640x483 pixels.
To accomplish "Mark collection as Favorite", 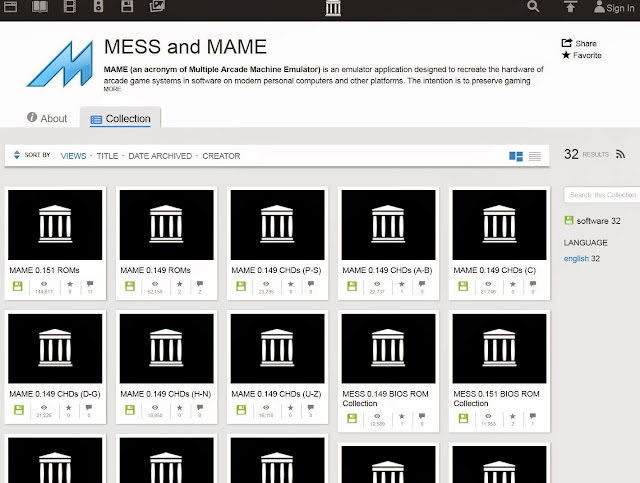I will 582,55.
